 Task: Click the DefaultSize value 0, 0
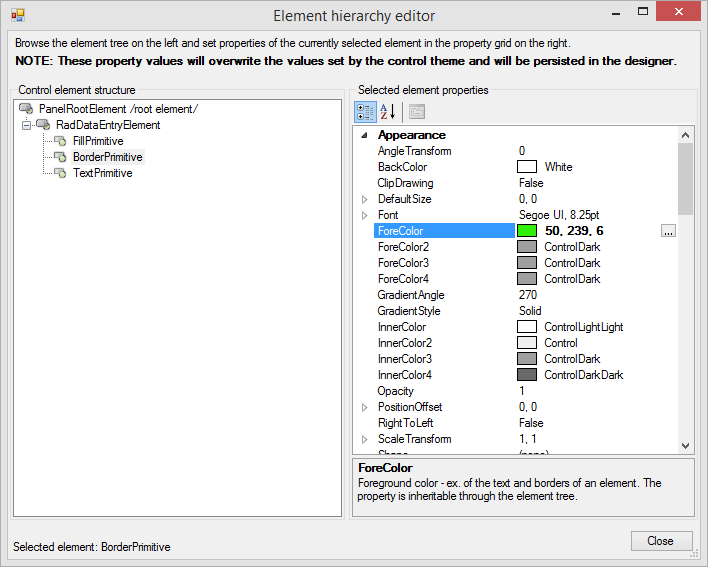click(528, 199)
